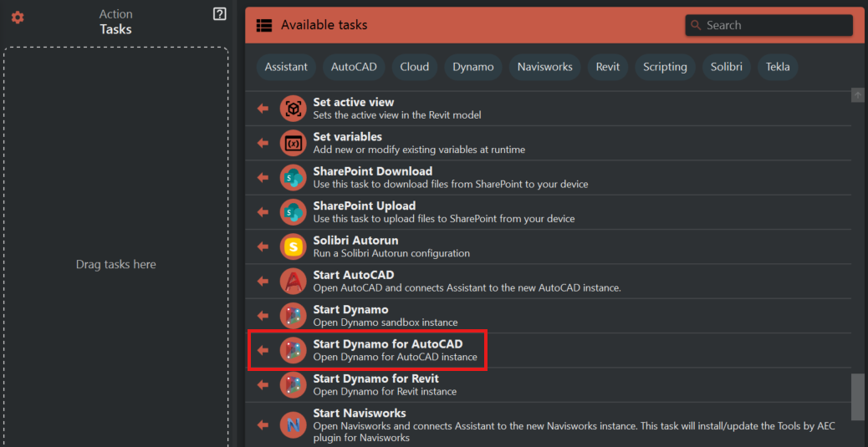Click the SharePoint Download task icon
The width and height of the screenshot is (868, 447).
[x=294, y=178]
